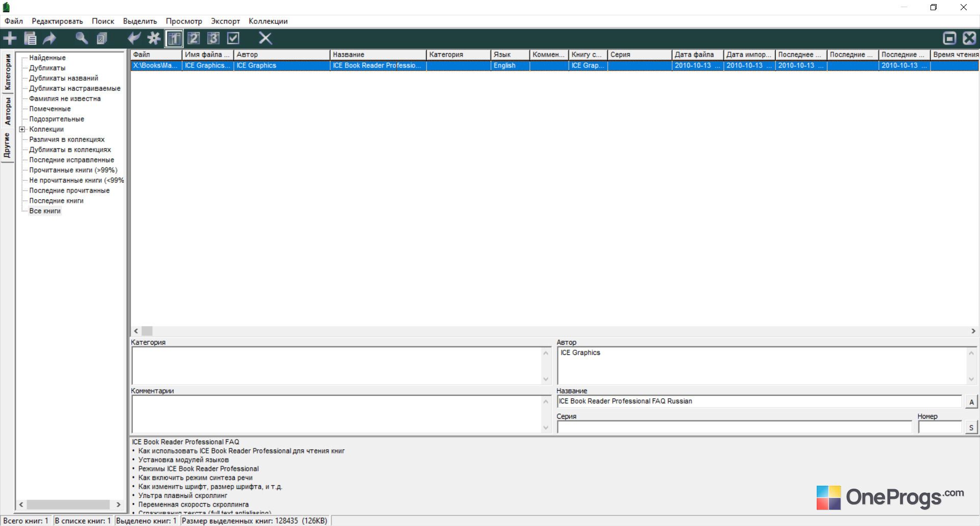Click the book list scroll right arrow
The height and width of the screenshot is (526, 980).
973,331
